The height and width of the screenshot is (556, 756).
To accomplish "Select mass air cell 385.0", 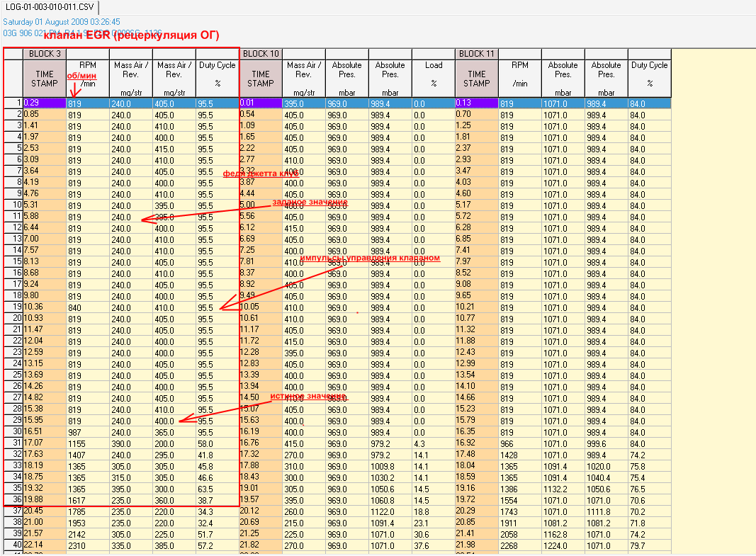I will 174,545.
